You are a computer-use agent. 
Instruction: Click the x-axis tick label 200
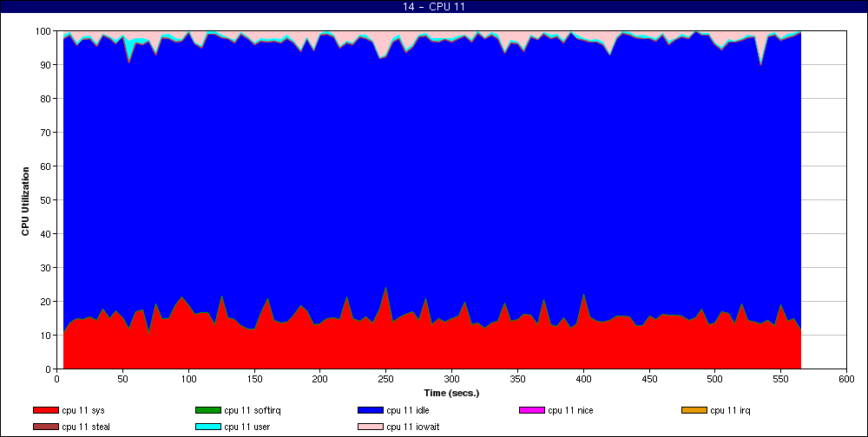coord(320,379)
